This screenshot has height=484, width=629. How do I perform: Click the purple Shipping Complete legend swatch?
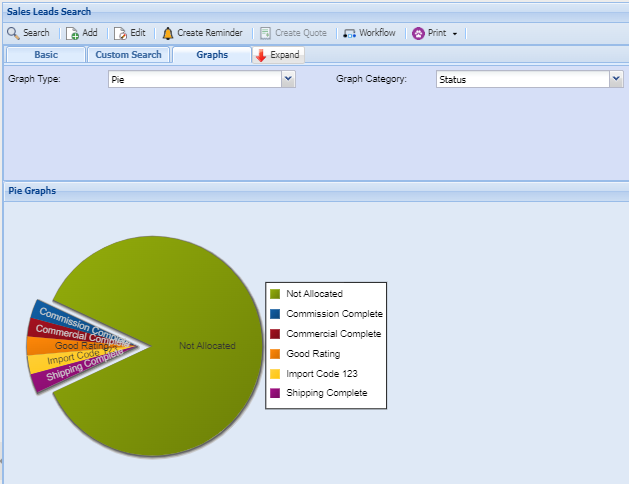coord(275,393)
